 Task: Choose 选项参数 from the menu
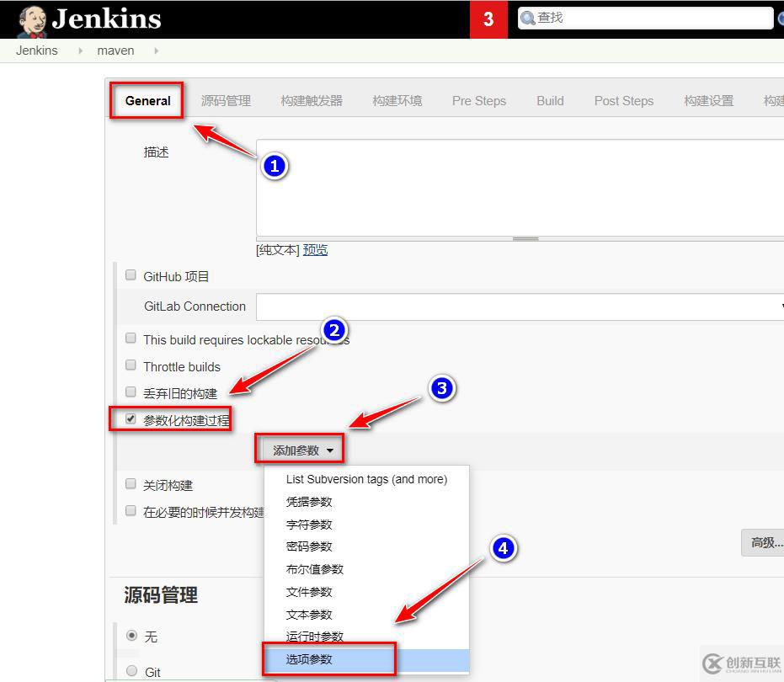pyautogui.click(x=366, y=660)
